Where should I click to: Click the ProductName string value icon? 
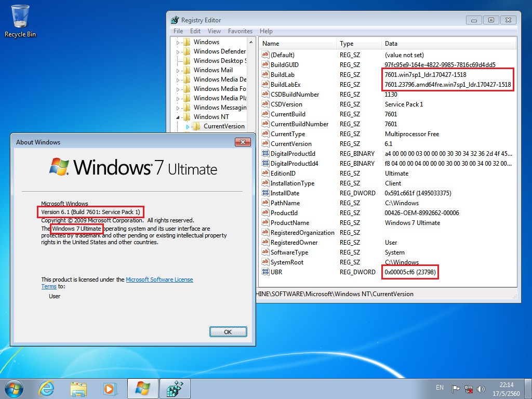[265, 222]
